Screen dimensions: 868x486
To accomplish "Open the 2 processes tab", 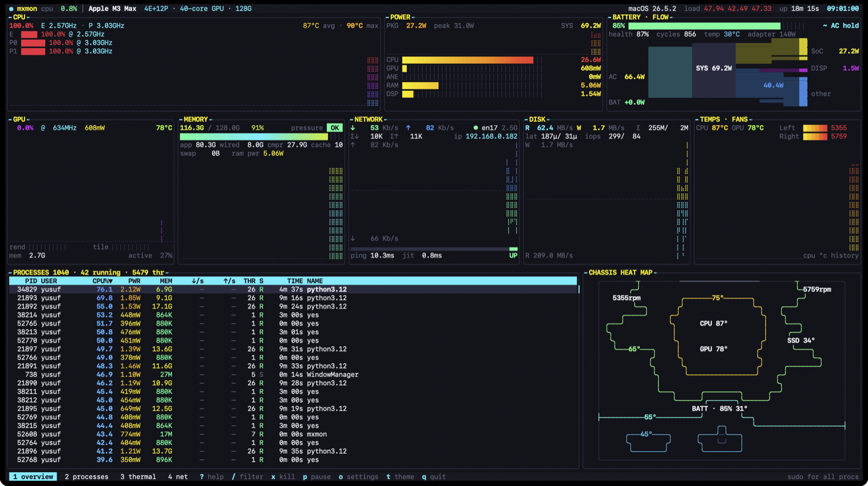I will 86,477.
